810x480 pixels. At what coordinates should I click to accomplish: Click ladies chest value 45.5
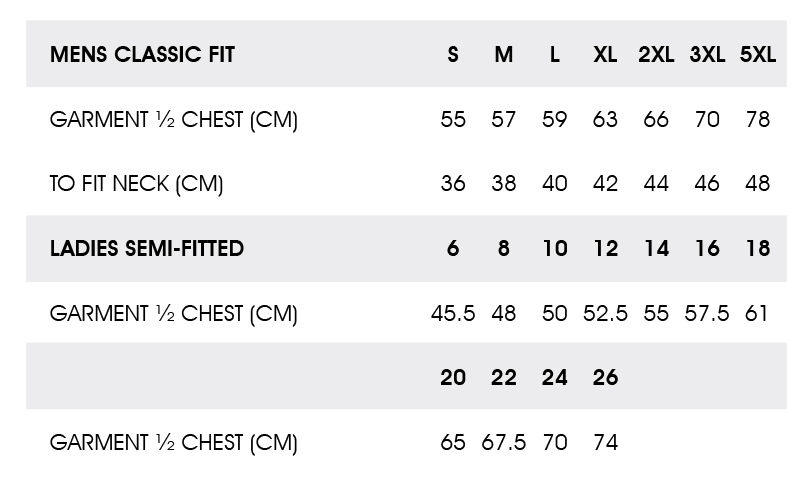click(x=453, y=314)
